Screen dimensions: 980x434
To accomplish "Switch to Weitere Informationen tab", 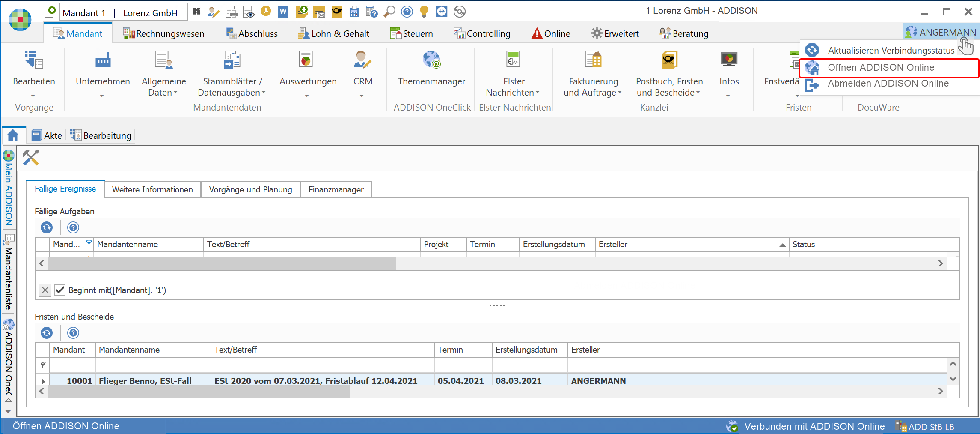I will click(152, 189).
